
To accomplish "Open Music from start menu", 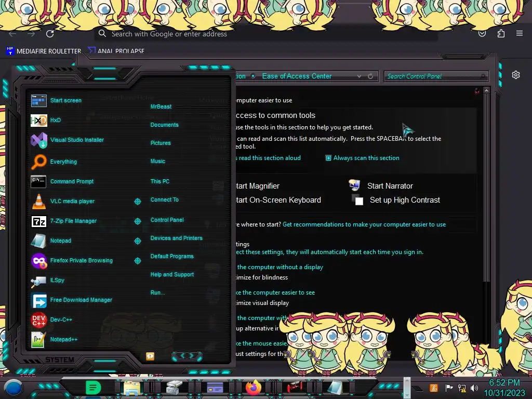I will (158, 161).
